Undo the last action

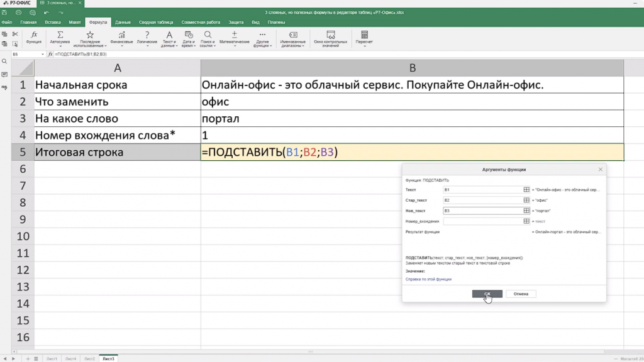tap(47, 13)
